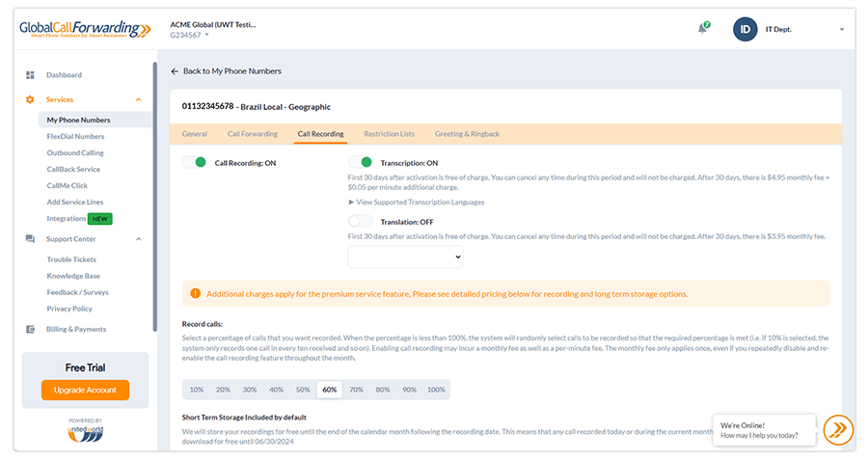This screenshot has height=461, width=868.
Task: Click the Services gear icon
Action: [30, 99]
